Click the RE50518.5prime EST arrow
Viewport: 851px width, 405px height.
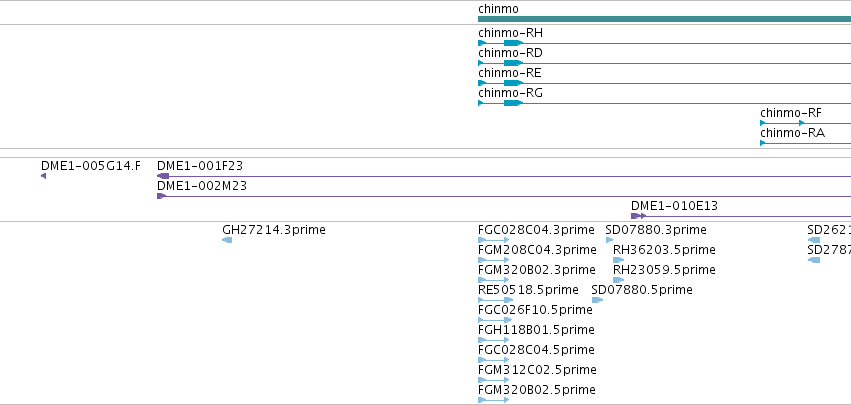495,300
